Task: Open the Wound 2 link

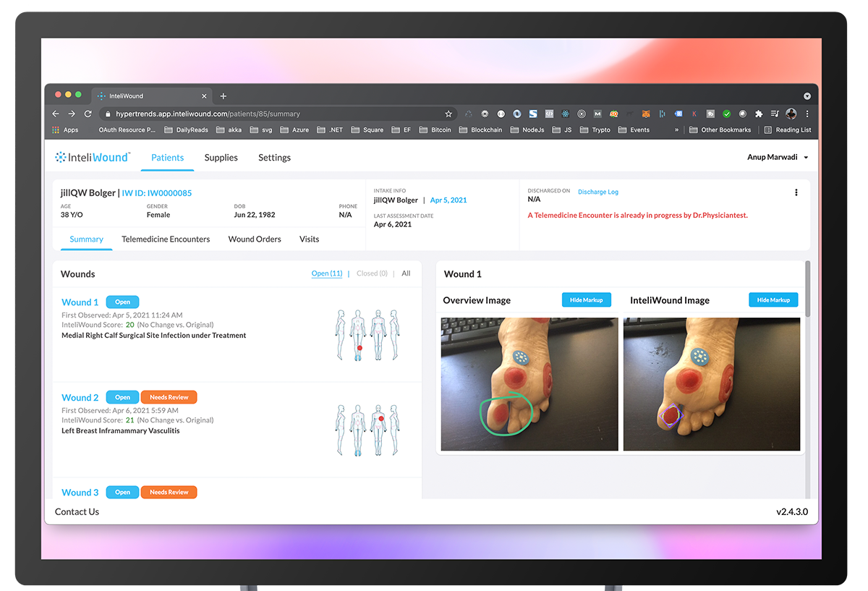Action: tap(80, 397)
